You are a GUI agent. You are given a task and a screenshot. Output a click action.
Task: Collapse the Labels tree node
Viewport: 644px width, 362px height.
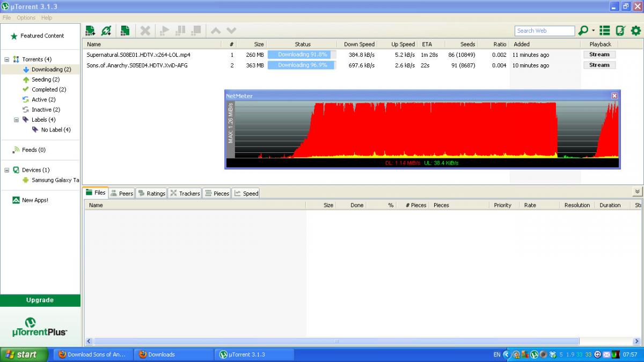(x=17, y=120)
